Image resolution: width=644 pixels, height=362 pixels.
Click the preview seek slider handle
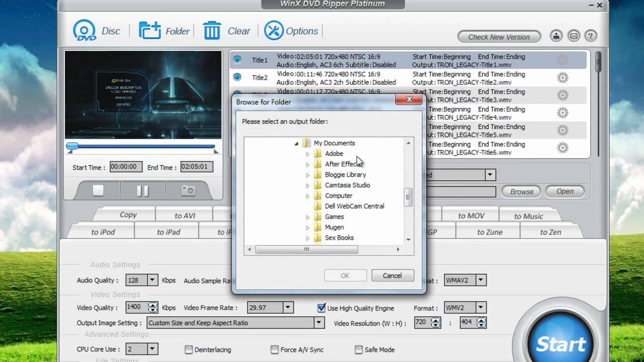point(72,146)
